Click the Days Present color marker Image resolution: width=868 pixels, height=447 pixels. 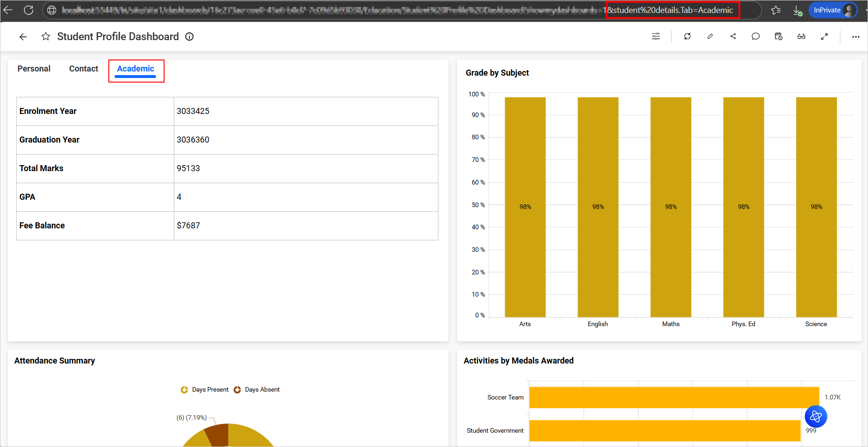coord(184,389)
